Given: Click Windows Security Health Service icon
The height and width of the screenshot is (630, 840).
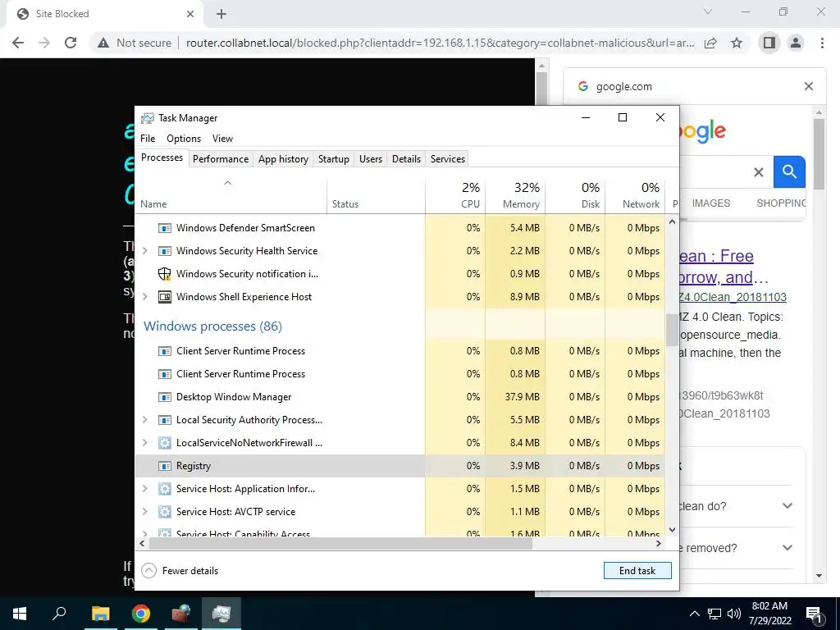Looking at the screenshot, I should 164,251.
